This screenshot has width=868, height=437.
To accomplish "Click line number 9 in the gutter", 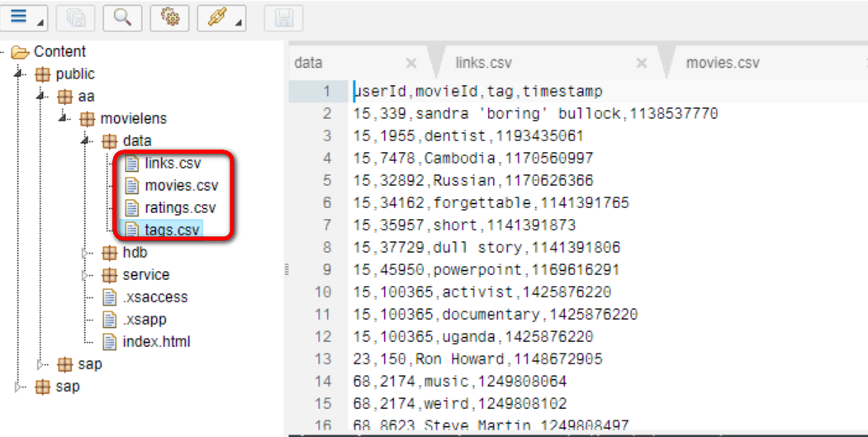I will coord(326,270).
